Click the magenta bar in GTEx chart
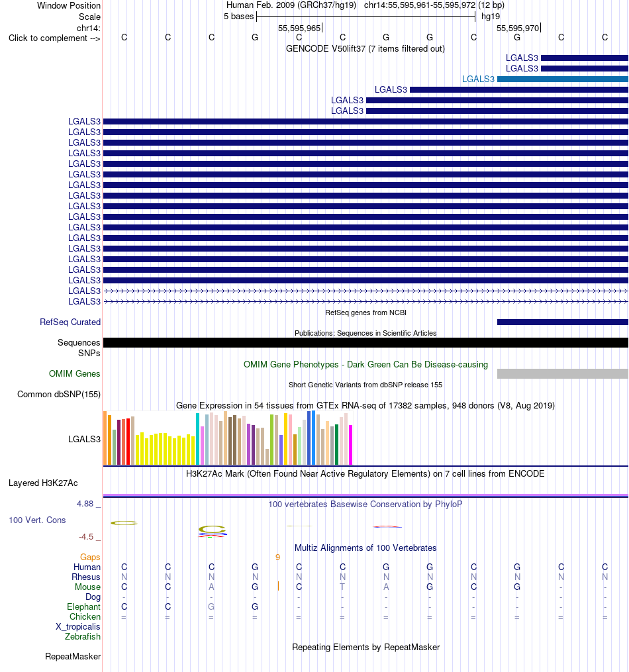Screen dimensions: 629x672 [x=350, y=445]
